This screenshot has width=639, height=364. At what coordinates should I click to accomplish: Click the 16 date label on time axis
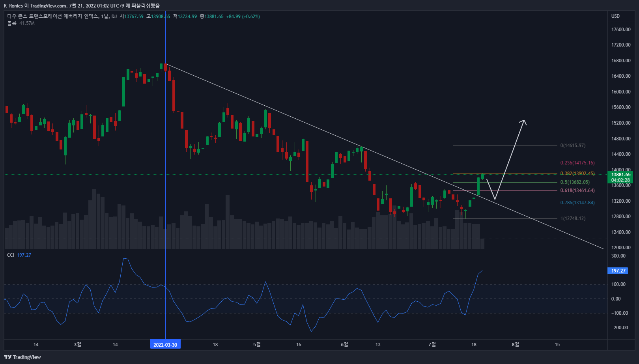coord(299,345)
